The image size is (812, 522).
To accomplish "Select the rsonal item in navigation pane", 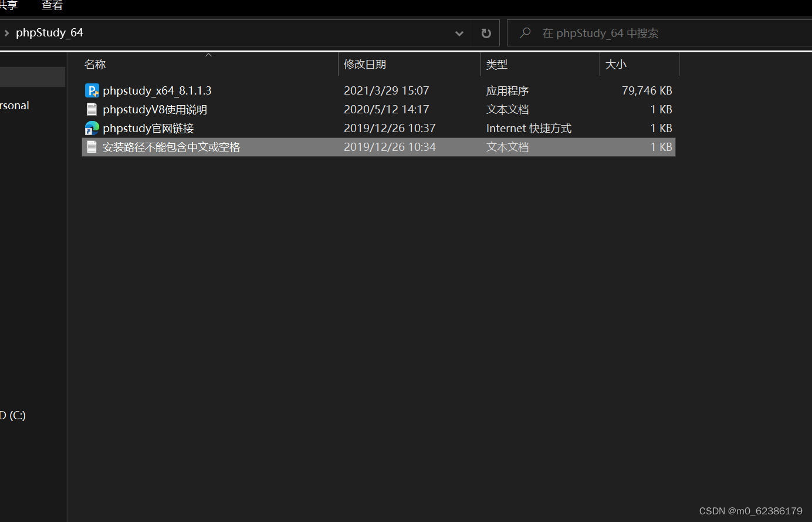I will [15, 105].
